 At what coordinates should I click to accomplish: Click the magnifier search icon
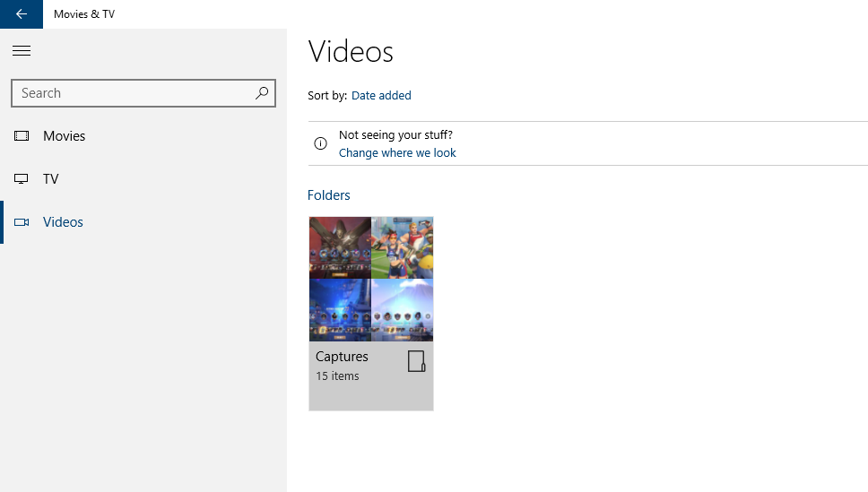click(262, 93)
